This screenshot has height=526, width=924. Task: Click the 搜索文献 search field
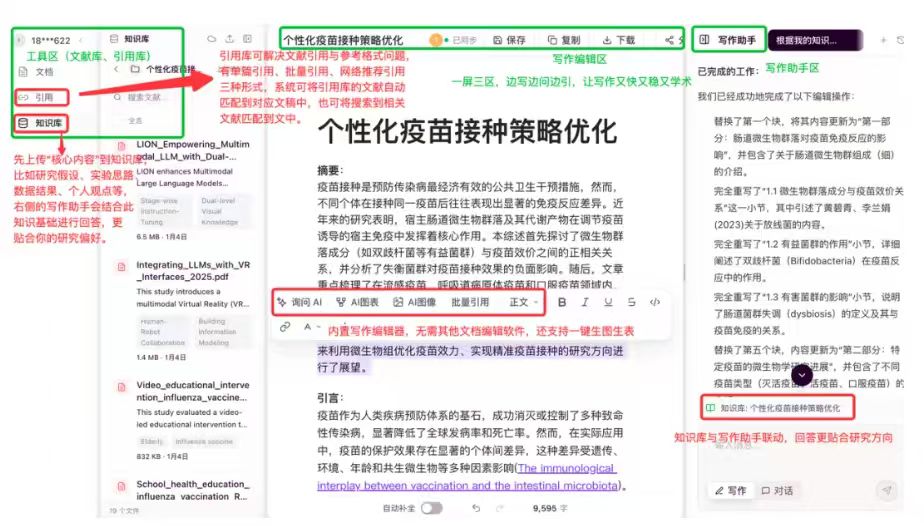click(150, 97)
